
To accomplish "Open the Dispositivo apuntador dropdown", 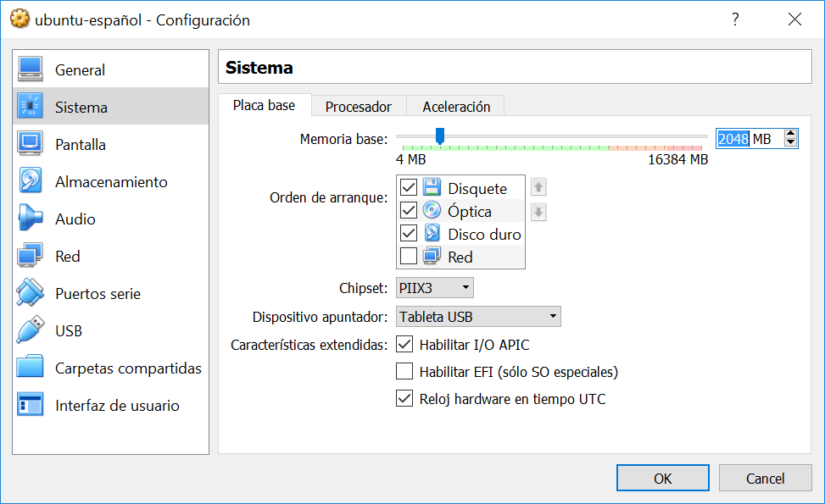I will click(478, 316).
